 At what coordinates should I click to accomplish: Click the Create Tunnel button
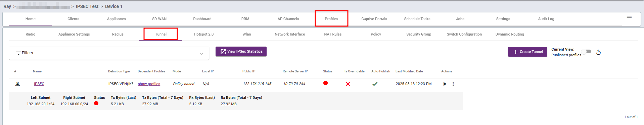coord(527,52)
